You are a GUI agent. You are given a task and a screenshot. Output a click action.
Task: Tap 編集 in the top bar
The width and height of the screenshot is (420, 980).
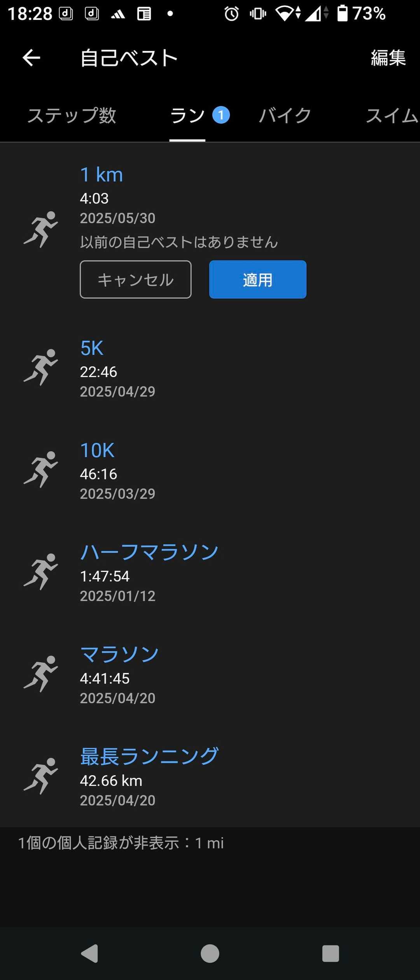388,58
